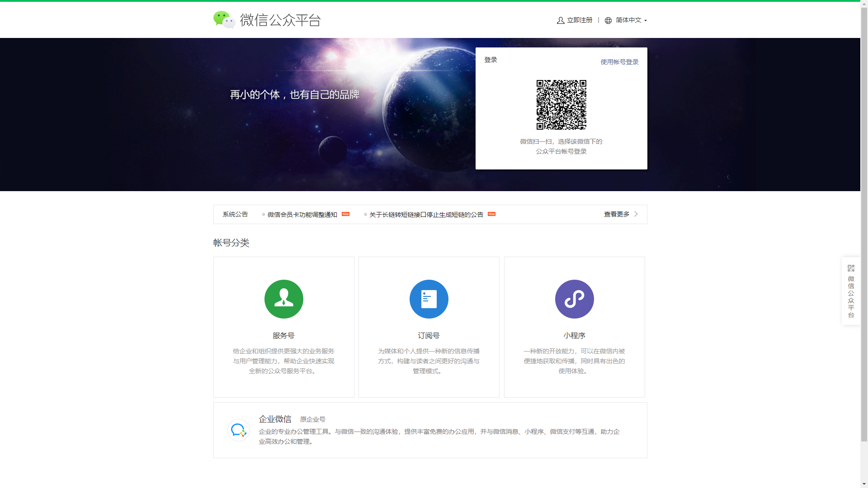The image size is (868, 488).
Task: Click the globe language icon
Action: (609, 20)
